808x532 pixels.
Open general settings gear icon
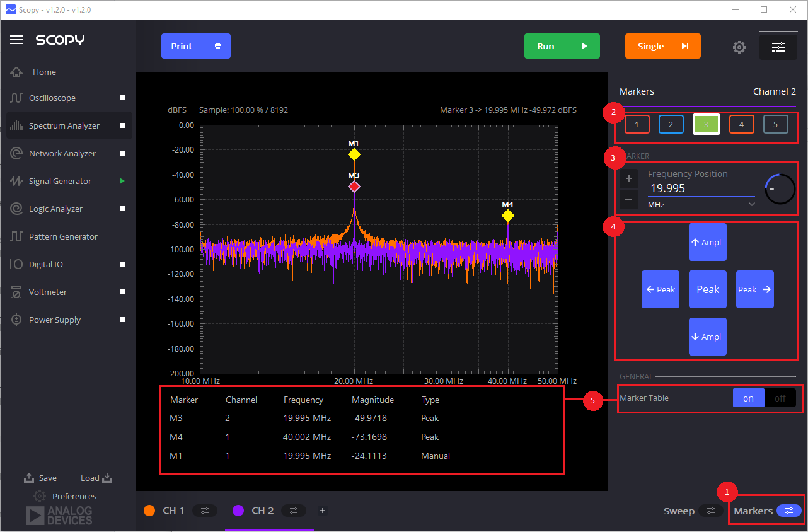point(739,47)
